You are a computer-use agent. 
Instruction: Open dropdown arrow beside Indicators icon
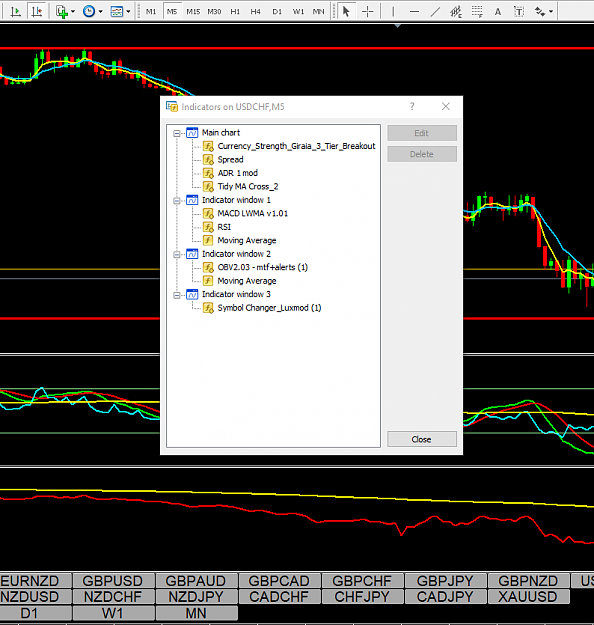(73, 12)
